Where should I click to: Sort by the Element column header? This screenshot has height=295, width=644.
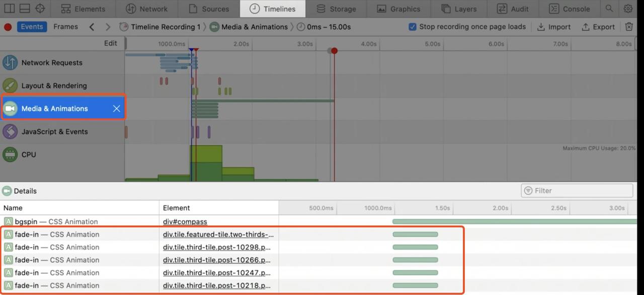[219, 208]
